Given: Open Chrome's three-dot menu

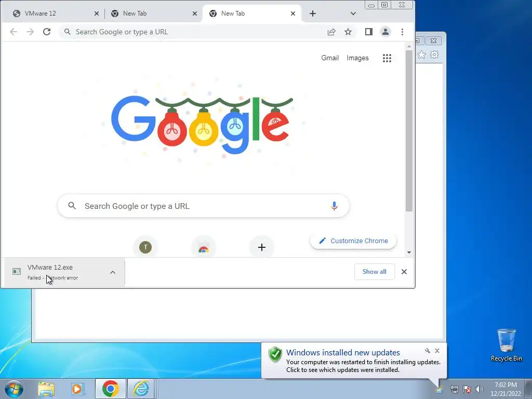Looking at the screenshot, I should tap(403, 32).
